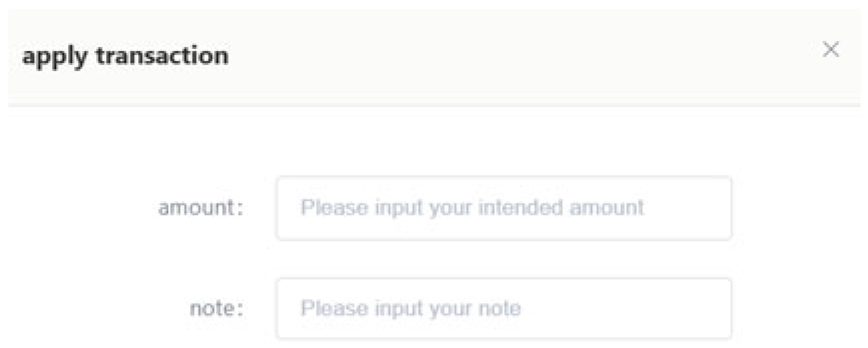Click the right end of the amount field
Screen dimensions: 868x348
[708, 208]
